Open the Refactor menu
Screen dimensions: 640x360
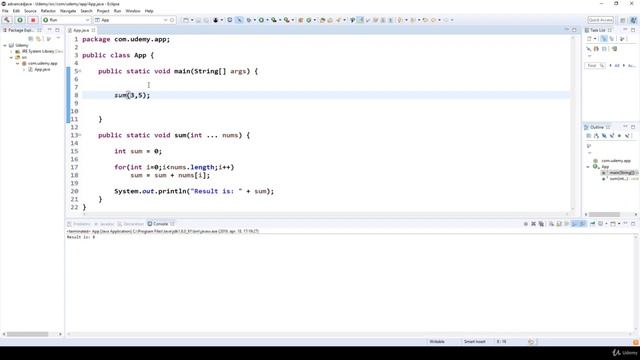(x=48, y=11)
